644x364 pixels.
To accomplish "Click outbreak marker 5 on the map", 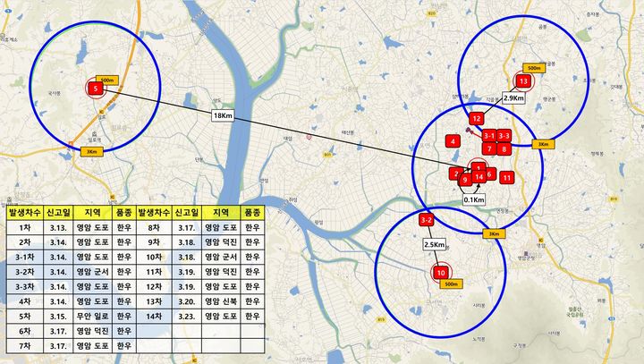I will pos(96,89).
